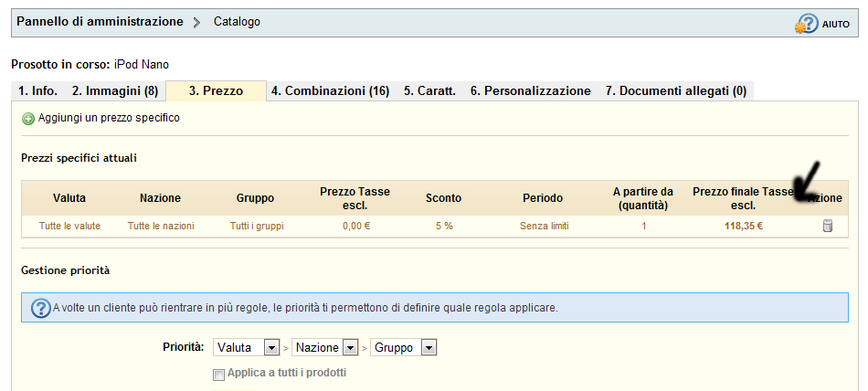Click the "Senza limiti" period cell
This screenshot has width=868, height=391.
click(x=544, y=226)
